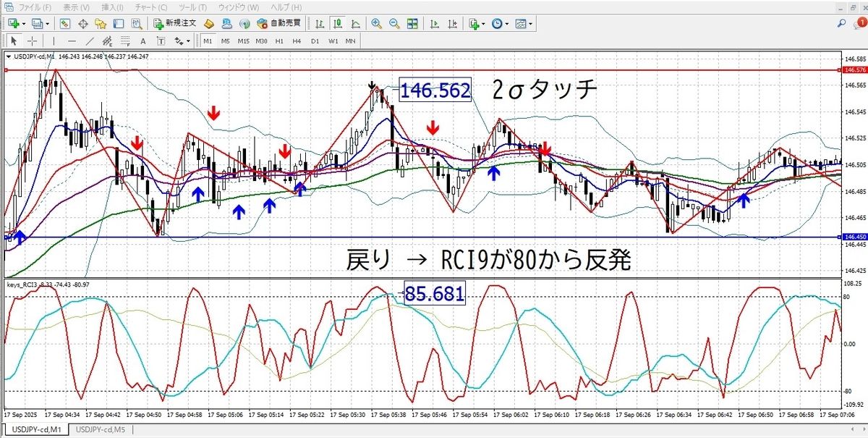Click the indicators list icon with green plus

tap(473, 23)
